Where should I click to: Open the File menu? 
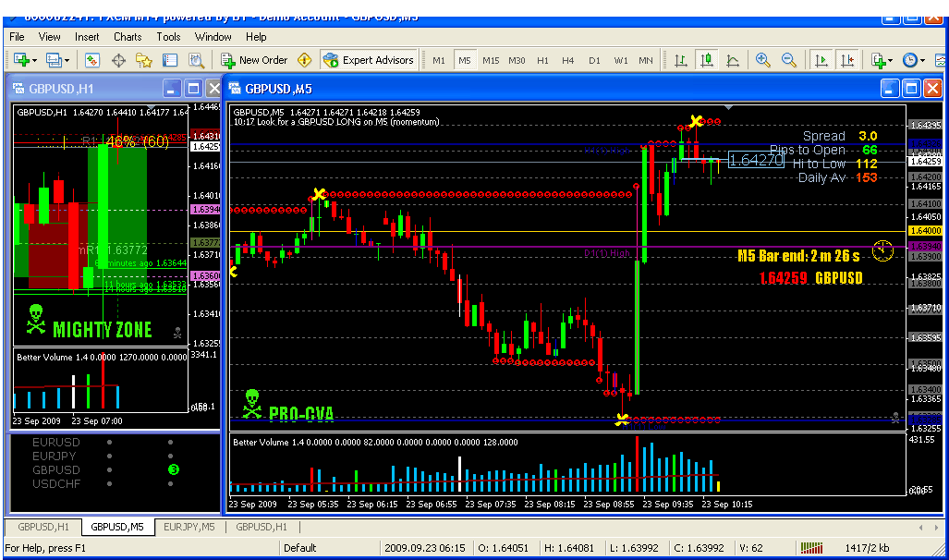(17, 37)
